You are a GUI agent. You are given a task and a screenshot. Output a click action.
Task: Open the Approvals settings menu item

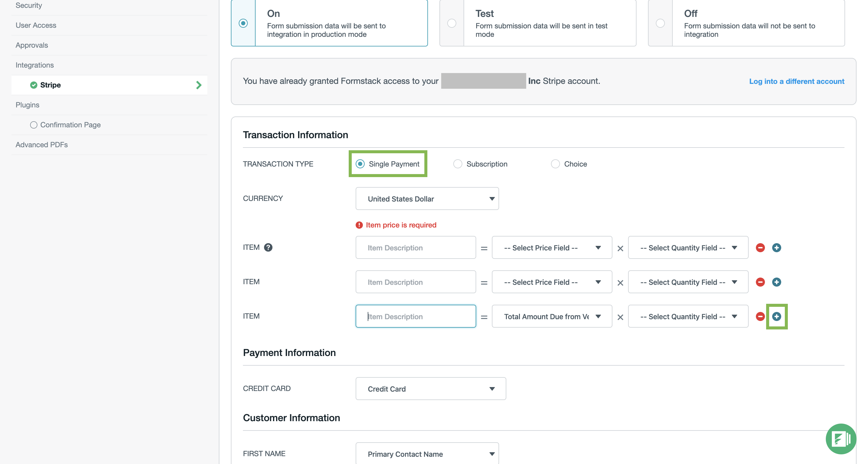click(x=32, y=45)
